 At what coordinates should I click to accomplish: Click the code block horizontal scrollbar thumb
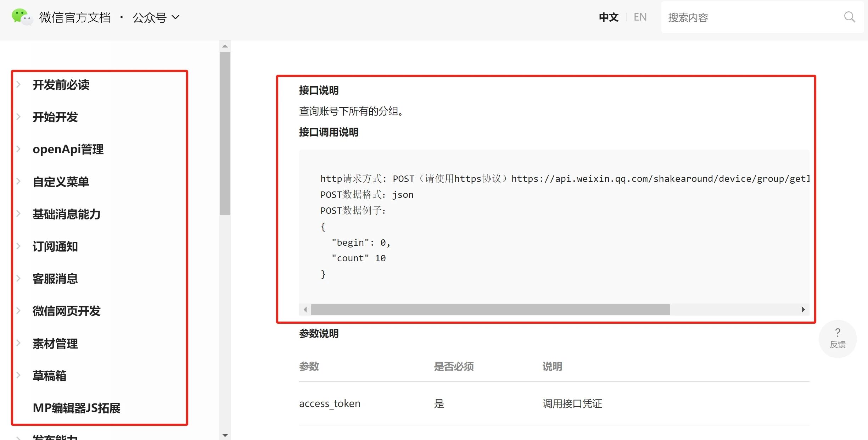click(490, 310)
